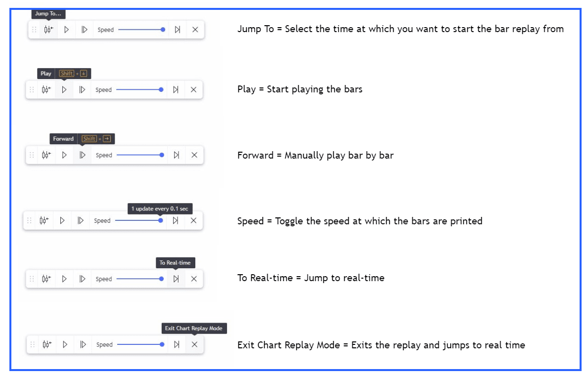Click To Real-time icon under To Real-time tooltip
Image resolution: width=588 pixels, height=376 pixels.
click(x=176, y=279)
